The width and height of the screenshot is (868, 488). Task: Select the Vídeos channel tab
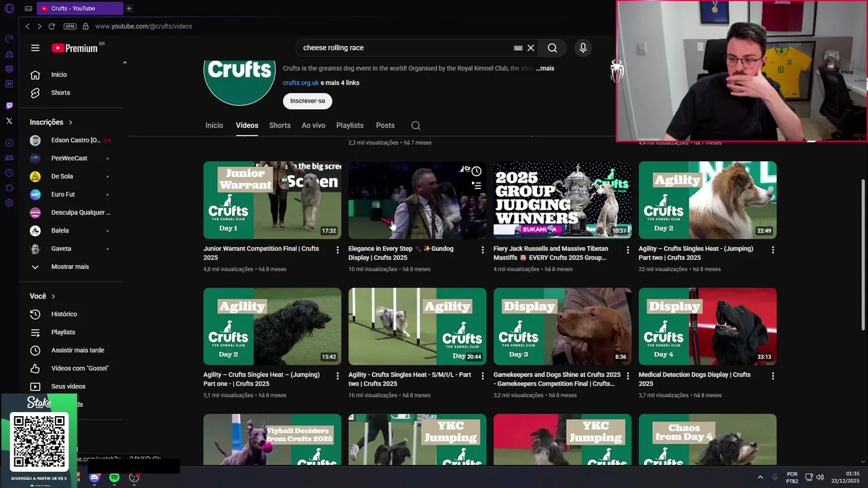tap(247, 125)
